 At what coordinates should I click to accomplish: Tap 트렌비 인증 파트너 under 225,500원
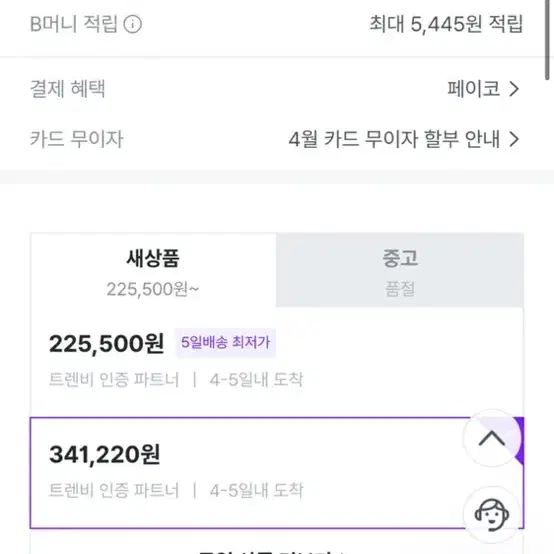[x=114, y=380]
